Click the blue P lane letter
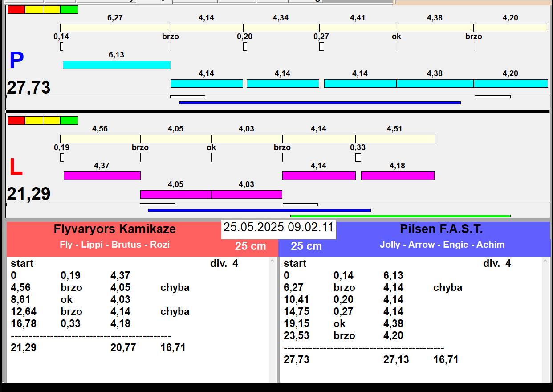The width and height of the screenshot is (553, 392). tap(16, 61)
